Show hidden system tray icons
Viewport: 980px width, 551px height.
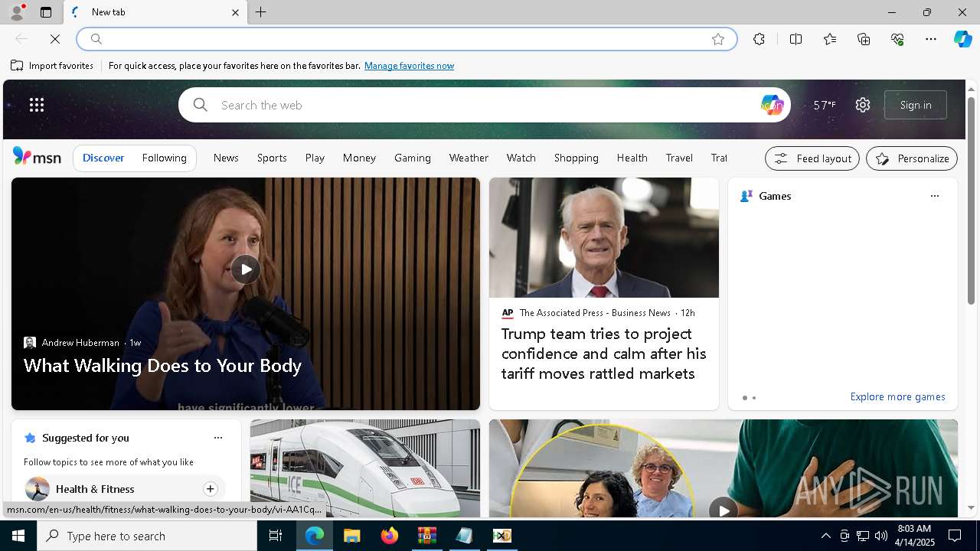pyautogui.click(x=825, y=536)
